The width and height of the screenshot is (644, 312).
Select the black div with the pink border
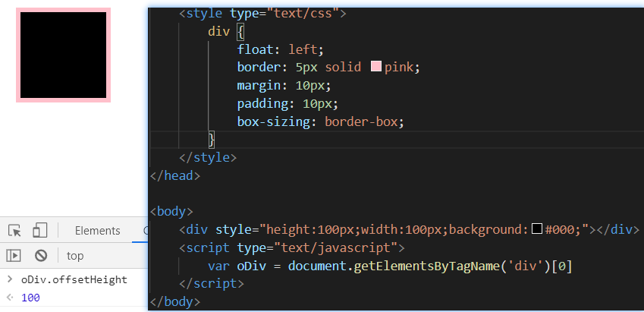[x=63, y=55]
